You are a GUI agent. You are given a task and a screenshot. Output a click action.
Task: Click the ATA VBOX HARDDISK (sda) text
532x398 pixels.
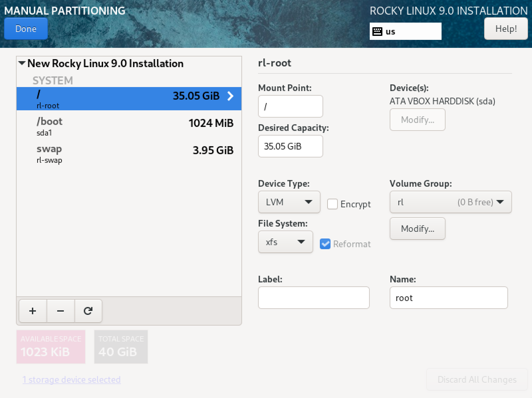point(442,101)
